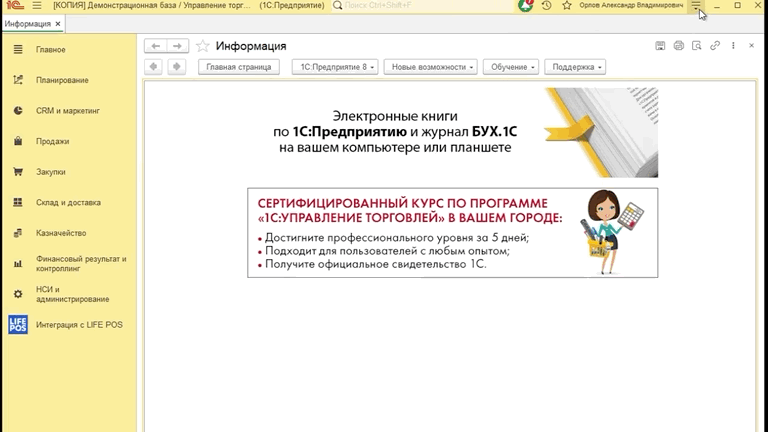Click the Закупки cart icon

pyautogui.click(x=18, y=172)
